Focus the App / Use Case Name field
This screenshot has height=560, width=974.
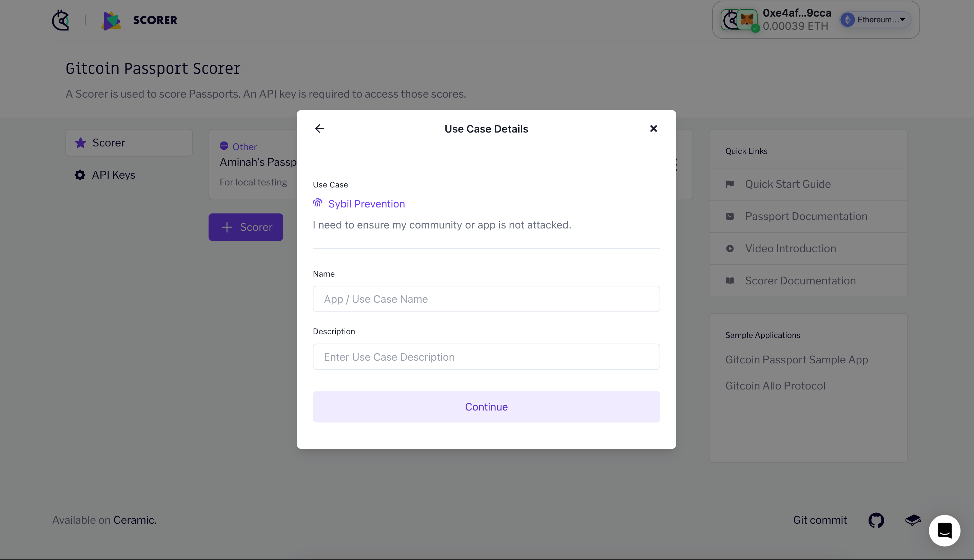[486, 299]
